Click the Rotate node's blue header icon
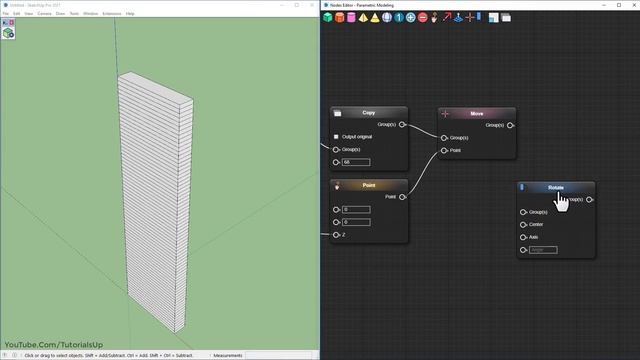This screenshot has height=360, width=640. click(x=522, y=187)
